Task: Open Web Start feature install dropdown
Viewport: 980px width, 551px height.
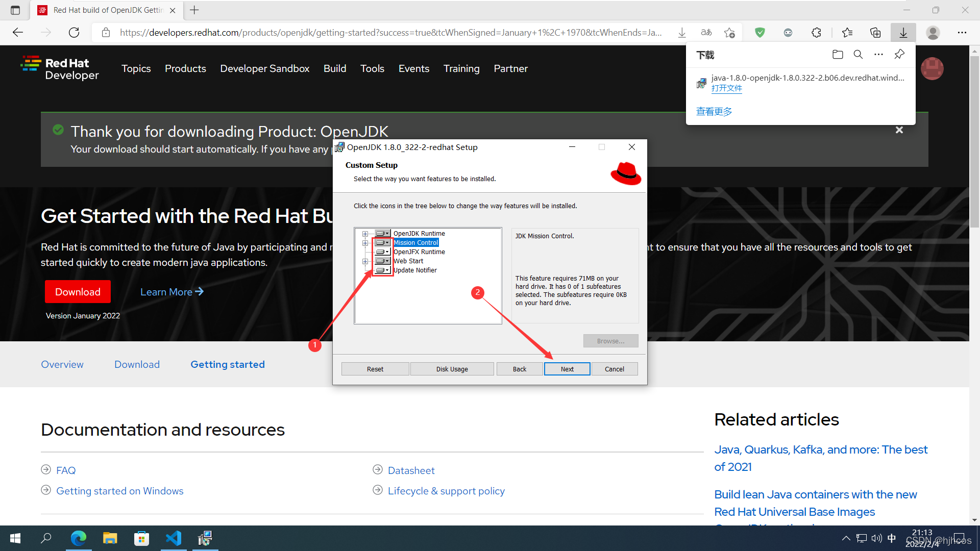Action: click(x=383, y=261)
